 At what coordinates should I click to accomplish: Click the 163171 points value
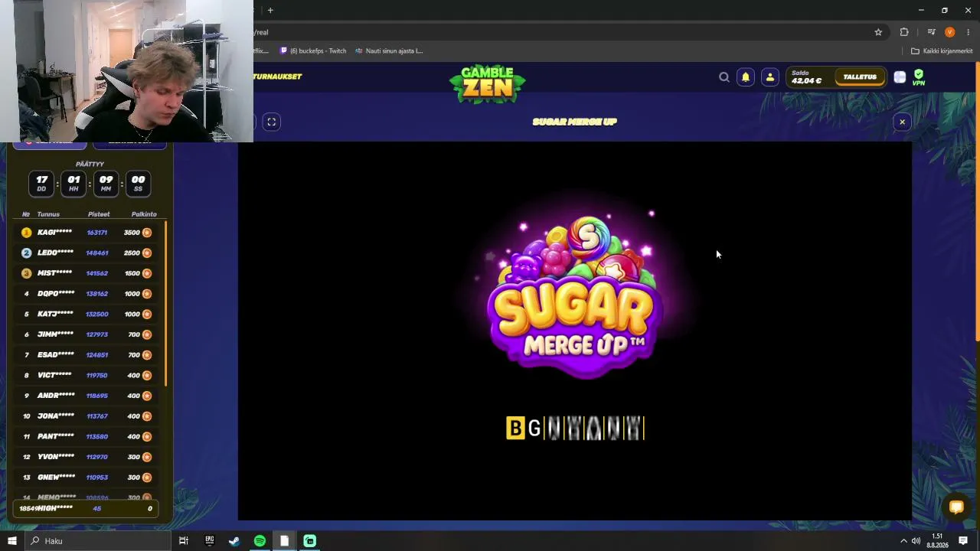(x=97, y=233)
